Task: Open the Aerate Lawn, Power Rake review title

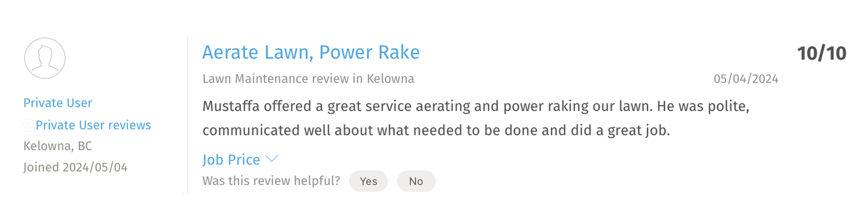Action: coord(311,53)
